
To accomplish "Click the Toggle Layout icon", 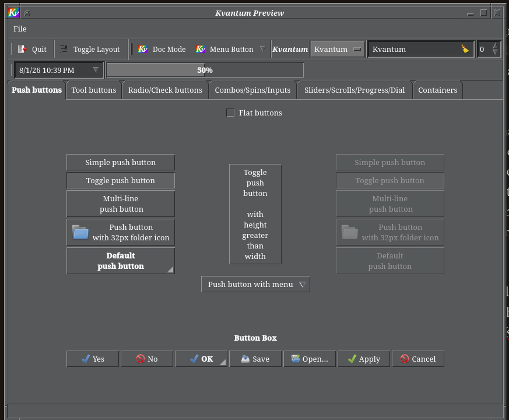I will tap(64, 49).
